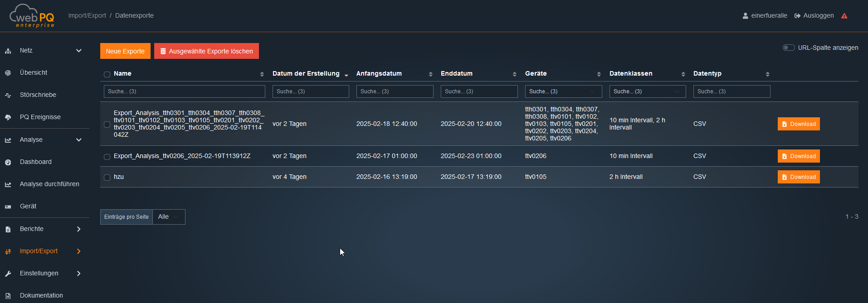Click the Gerät device icon in sidebar
Viewport: 868px width, 303px height.
click(8, 207)
